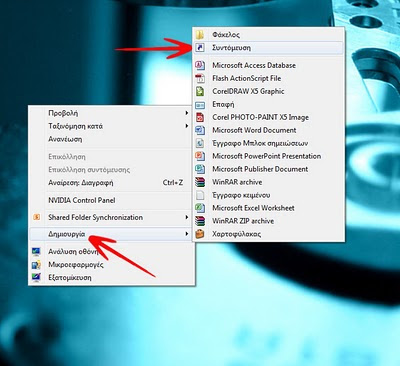
Task: Open Ανάλυση οθόνης from the menu
Action: point(111,252)
